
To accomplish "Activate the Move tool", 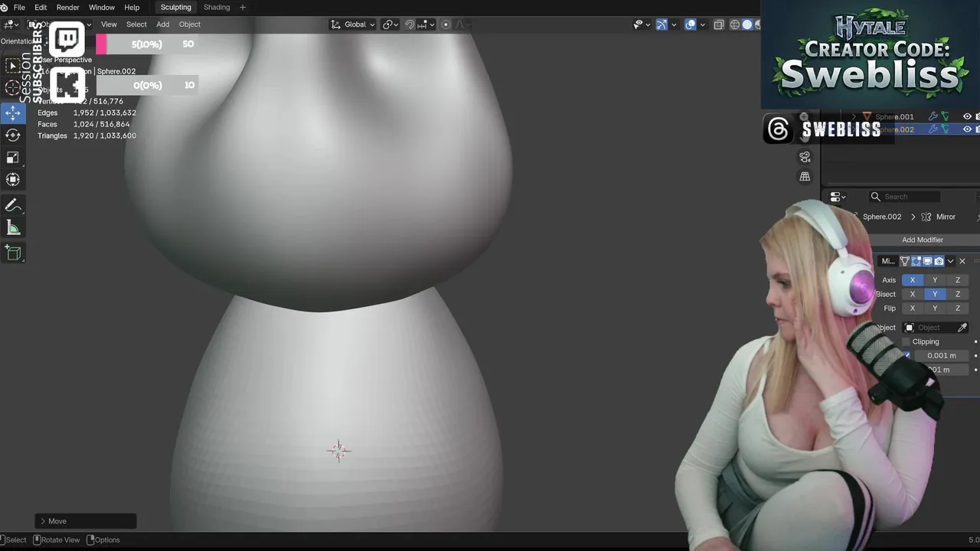I will tap(13, 113).
